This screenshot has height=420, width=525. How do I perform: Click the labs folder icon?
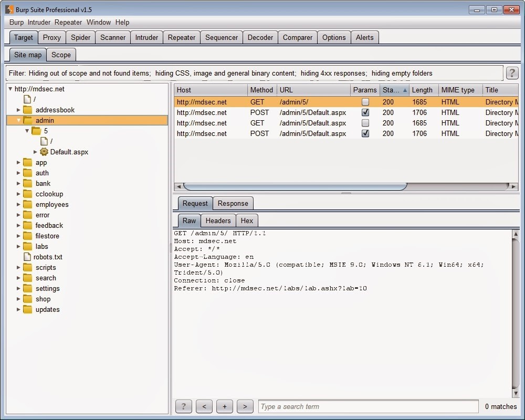[27, 246]
